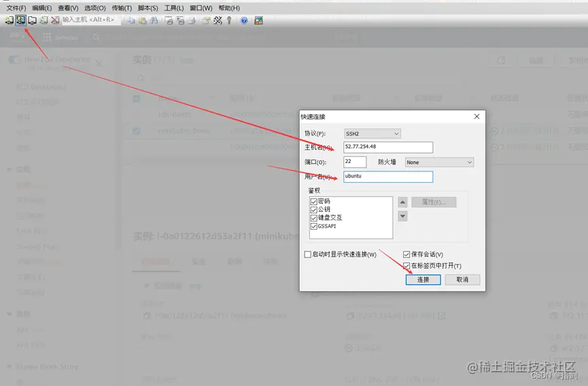Collapse Elastic Block Store section in AWS sidebar

click(x=10, y=366)
